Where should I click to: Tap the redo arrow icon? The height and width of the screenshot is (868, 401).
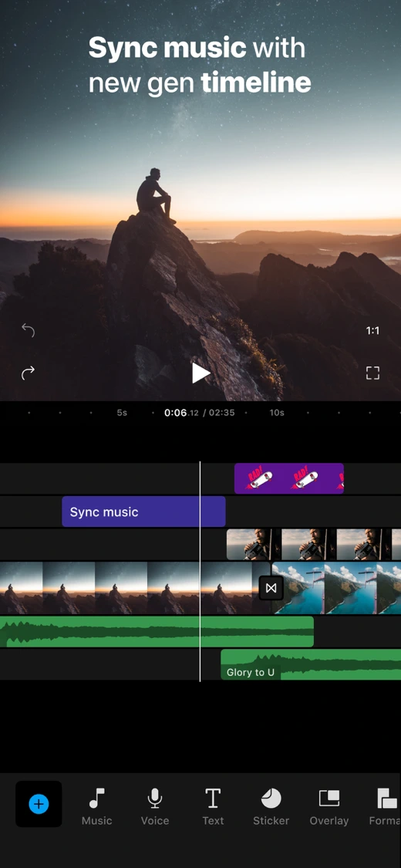click(x=28, y=373)
